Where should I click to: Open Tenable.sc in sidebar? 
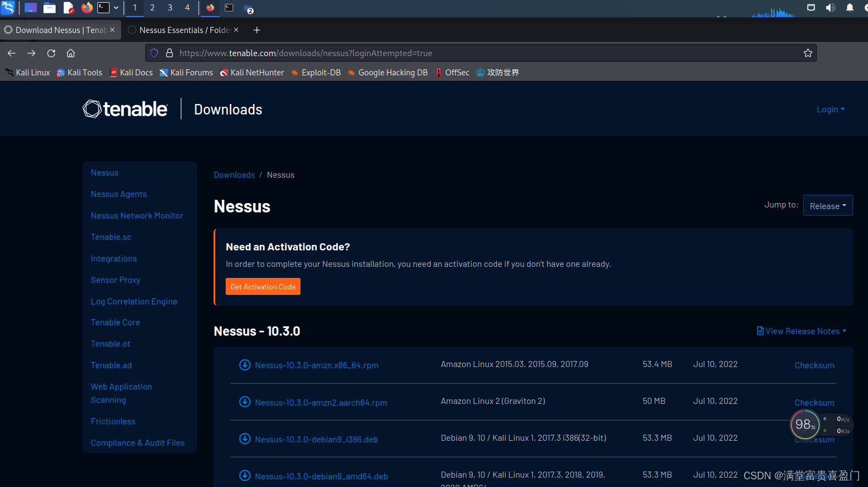click(111, 237)
